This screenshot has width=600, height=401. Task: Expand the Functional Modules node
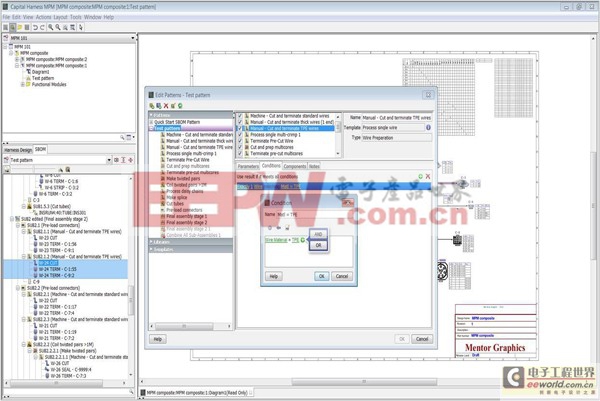pos(23,84)
